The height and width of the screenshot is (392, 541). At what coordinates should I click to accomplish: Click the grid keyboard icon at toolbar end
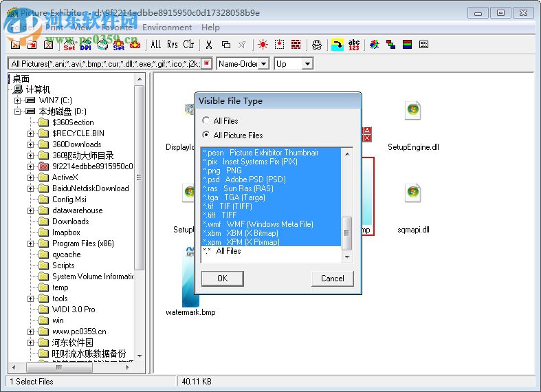(x=423, y=44)
